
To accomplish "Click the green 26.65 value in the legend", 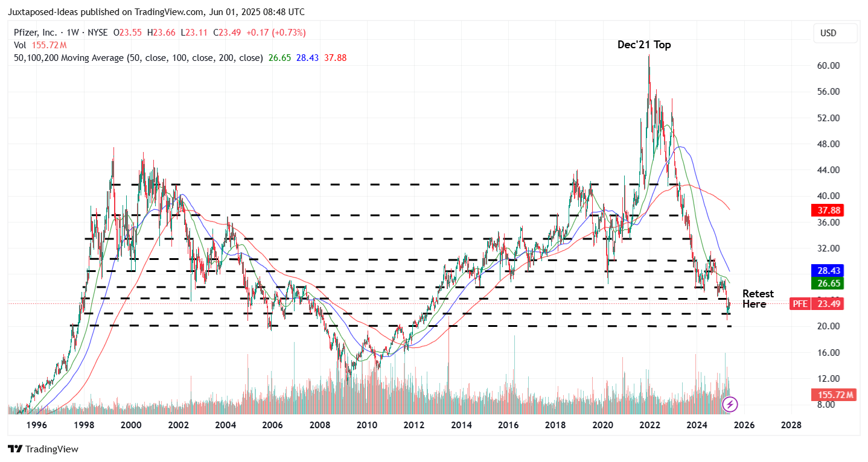I will [279, 58].
